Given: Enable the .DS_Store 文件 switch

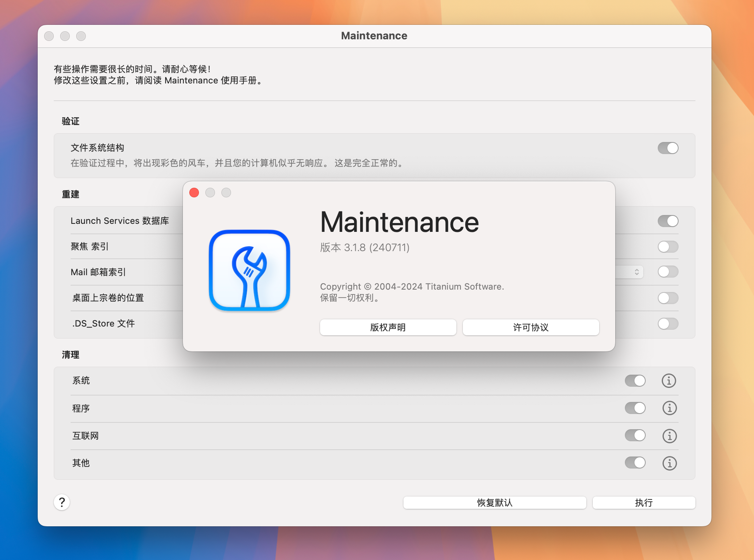Looking at the screenshot, I should [x=668, y=324].
